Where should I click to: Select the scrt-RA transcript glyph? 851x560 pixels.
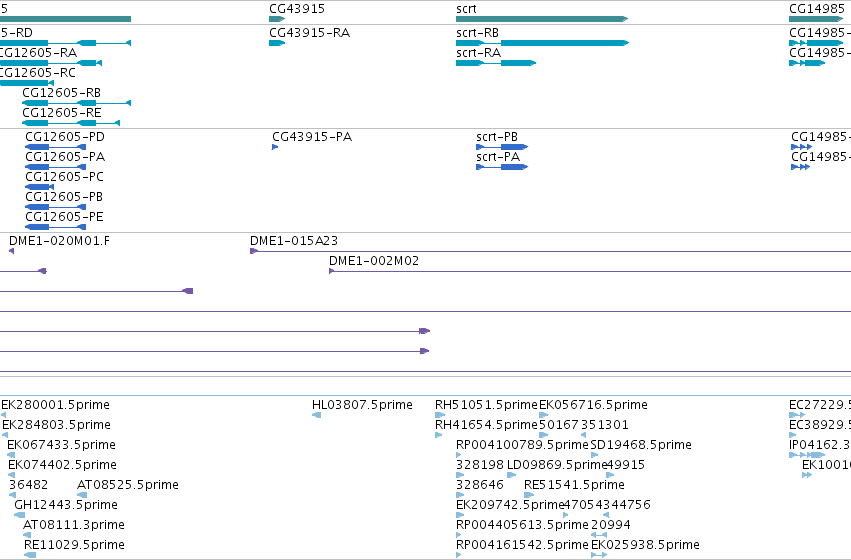496,63
